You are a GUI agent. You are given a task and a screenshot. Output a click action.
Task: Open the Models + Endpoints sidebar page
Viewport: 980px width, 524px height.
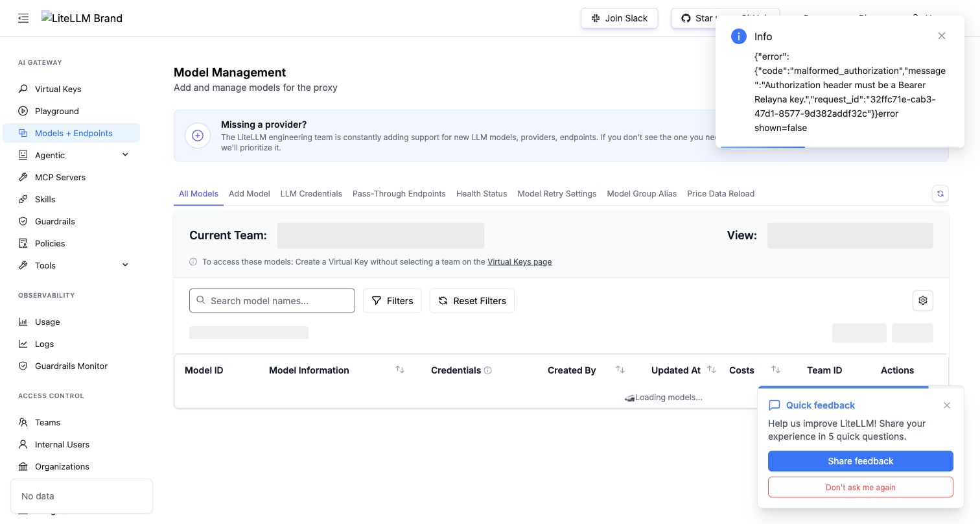pos(71,133)
